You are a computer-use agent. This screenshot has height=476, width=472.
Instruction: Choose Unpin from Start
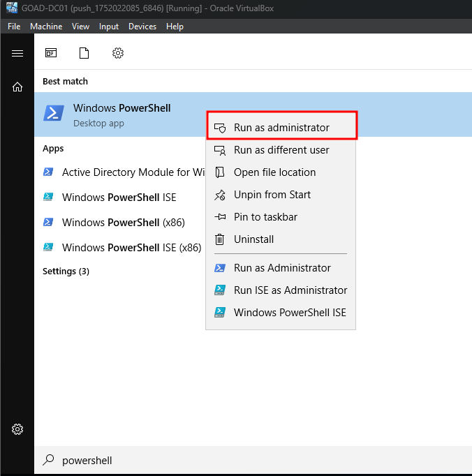(x=281, y=195)
